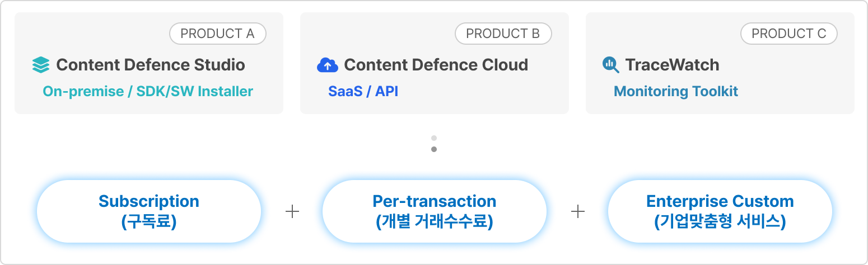The width and height of the screenshot is (868, 265).
Task: Select the PRODUCT A badge
Action: coord(217,34)
